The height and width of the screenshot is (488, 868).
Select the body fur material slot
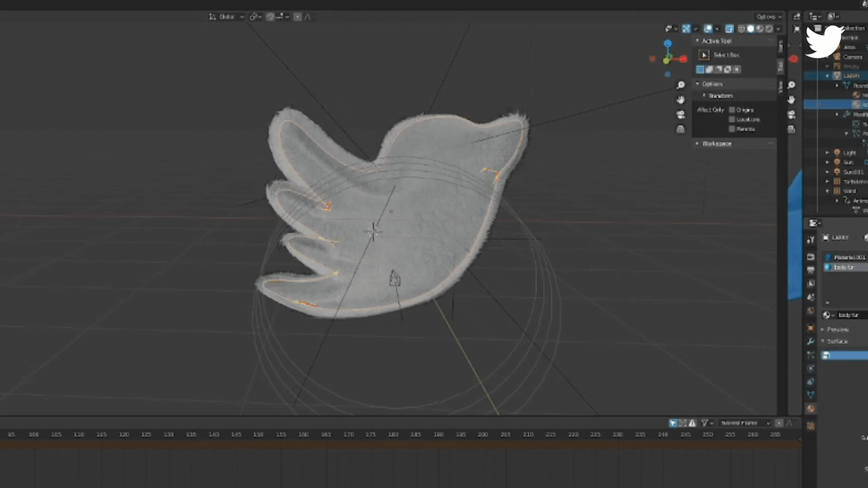click(x=846, y=267)
